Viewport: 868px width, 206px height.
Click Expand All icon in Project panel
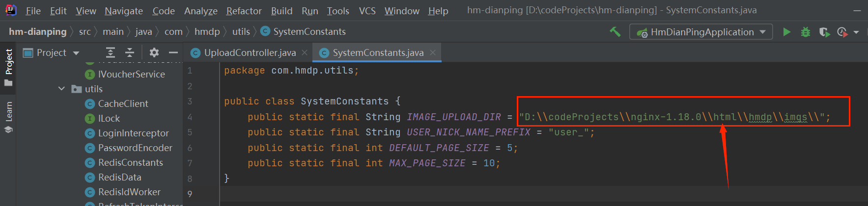[111, 52]
